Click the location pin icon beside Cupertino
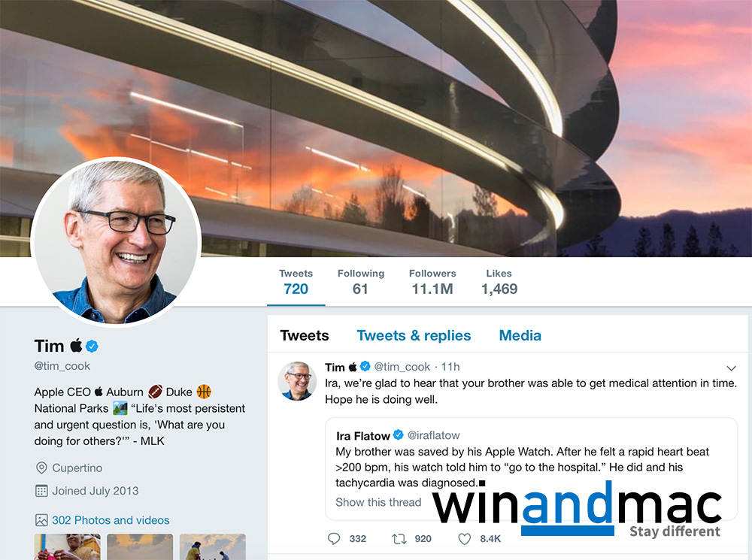The image size is (752, 560). tap(41, 468)
